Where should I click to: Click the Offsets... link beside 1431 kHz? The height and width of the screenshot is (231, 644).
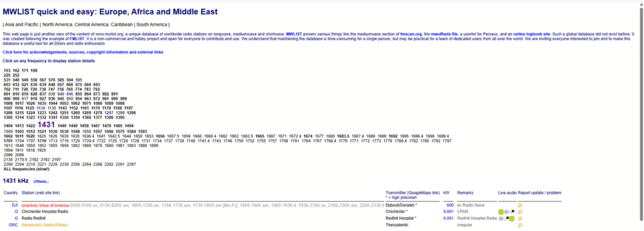[x=41, y=181]
